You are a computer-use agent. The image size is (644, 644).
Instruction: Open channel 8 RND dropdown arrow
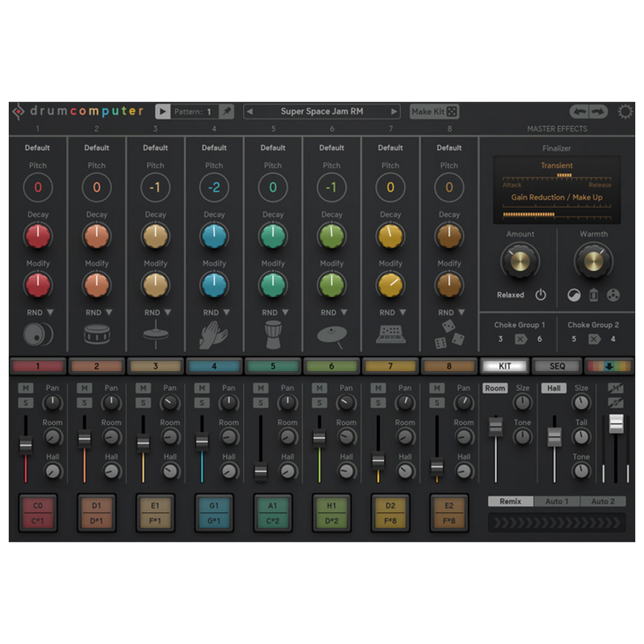[462, 312]
